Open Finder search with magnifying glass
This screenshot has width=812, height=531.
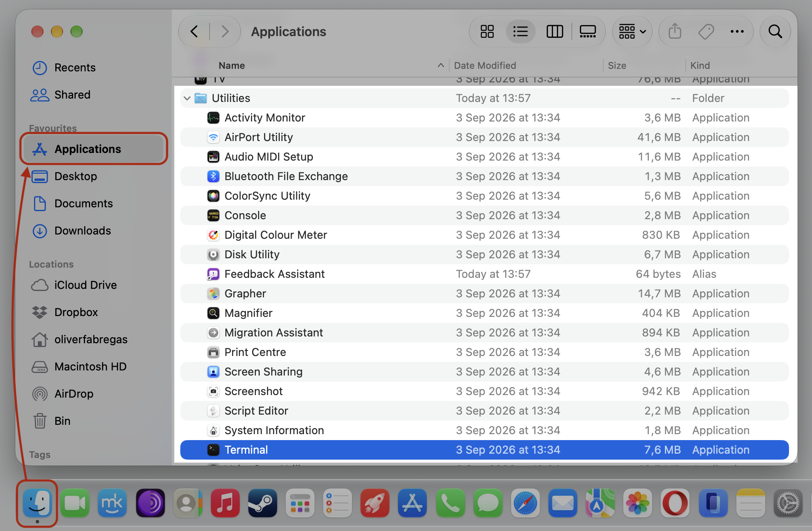pos(775,31)
